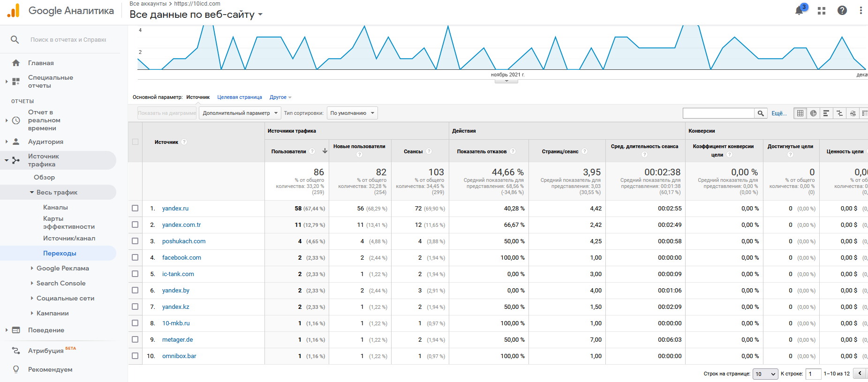Check the box for yandex.ru row
Screen dimensions: 868x382
coord(135,208)
